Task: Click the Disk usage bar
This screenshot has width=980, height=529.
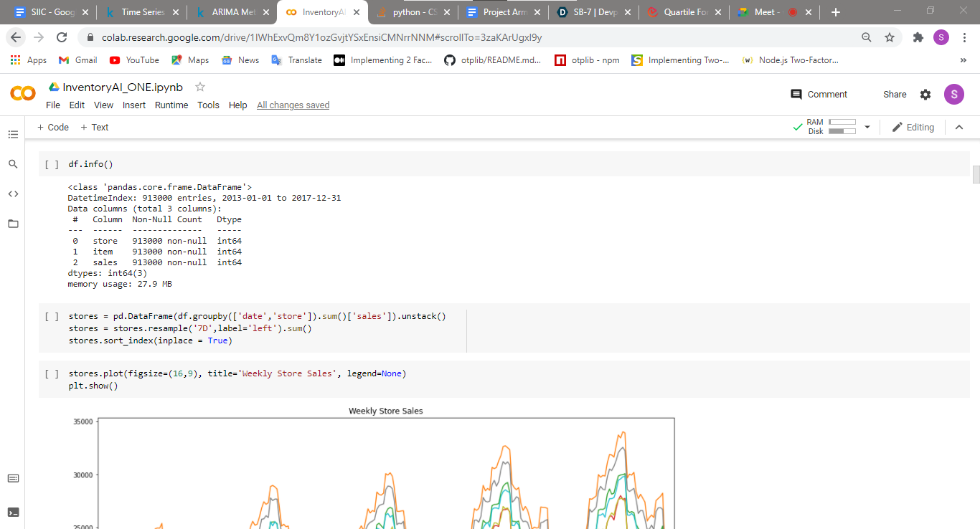Action: [x=842, y=131]
